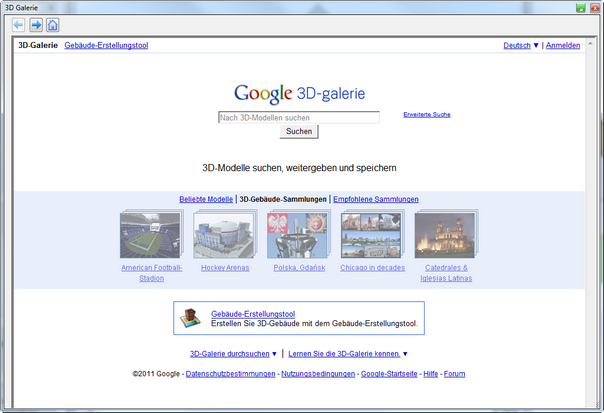
Task: Click the search field for 3D models
Action: click(x=299, y=118)
